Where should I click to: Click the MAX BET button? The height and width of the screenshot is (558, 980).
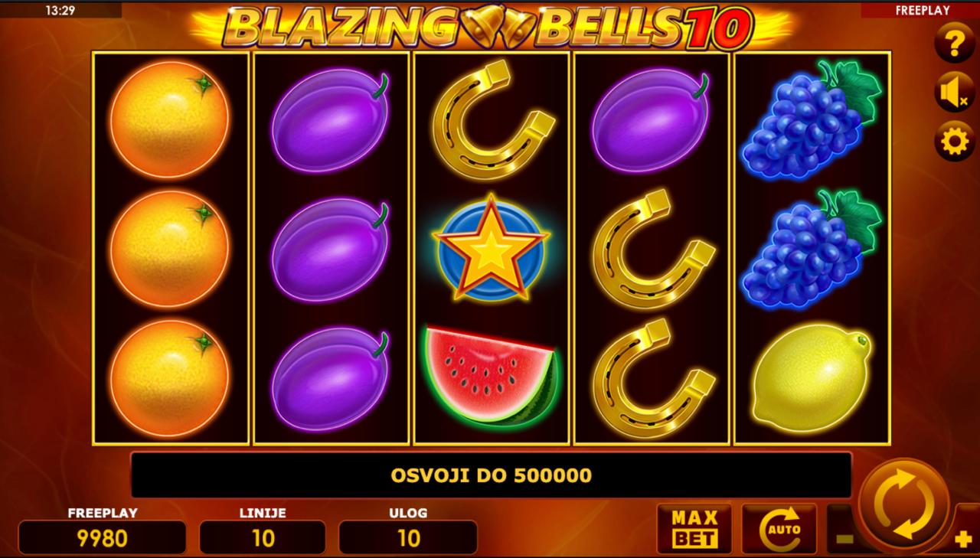pyautogui.click(x=694, y=529)
